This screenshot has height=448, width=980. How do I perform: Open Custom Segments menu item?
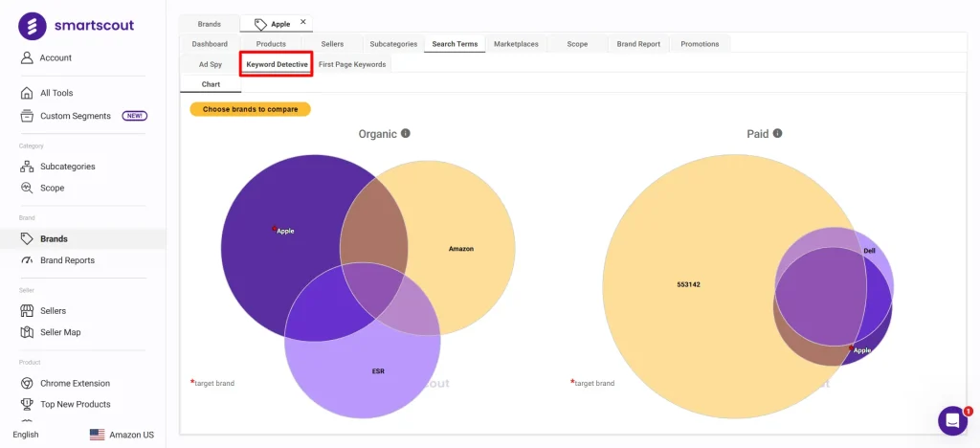coord(76,116)
